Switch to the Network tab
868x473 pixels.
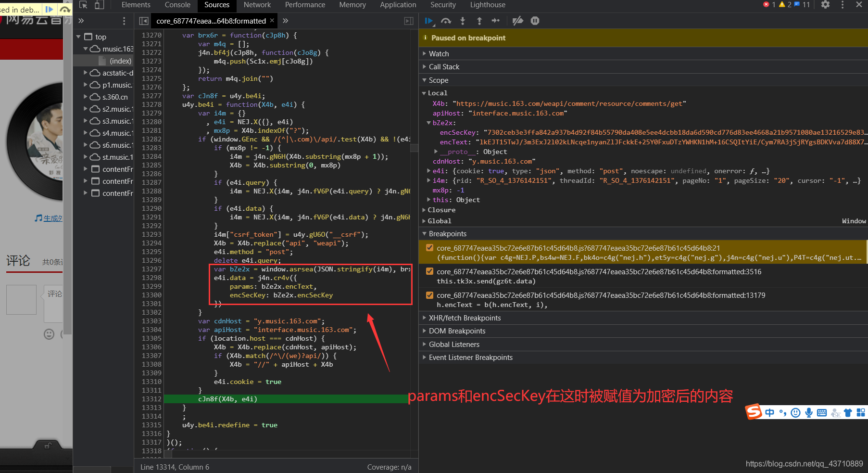pyautogui.click(x=257, y=5)
